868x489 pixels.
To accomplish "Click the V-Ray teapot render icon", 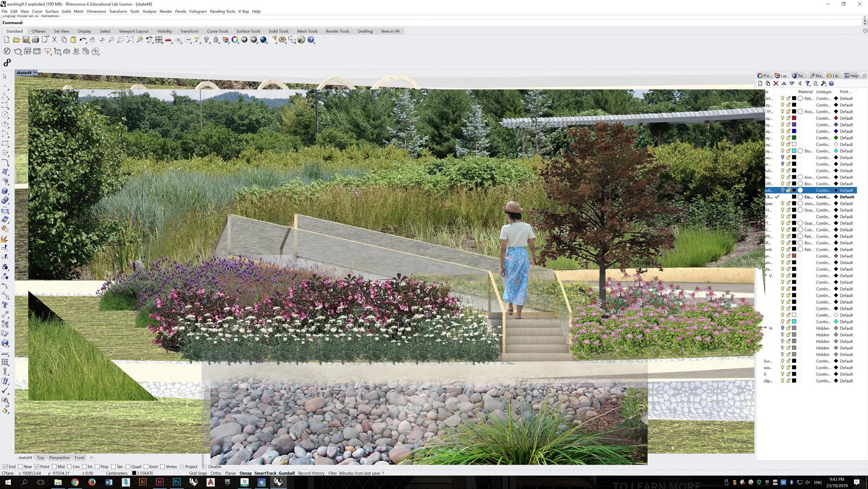I will click(x=17, y=52).
